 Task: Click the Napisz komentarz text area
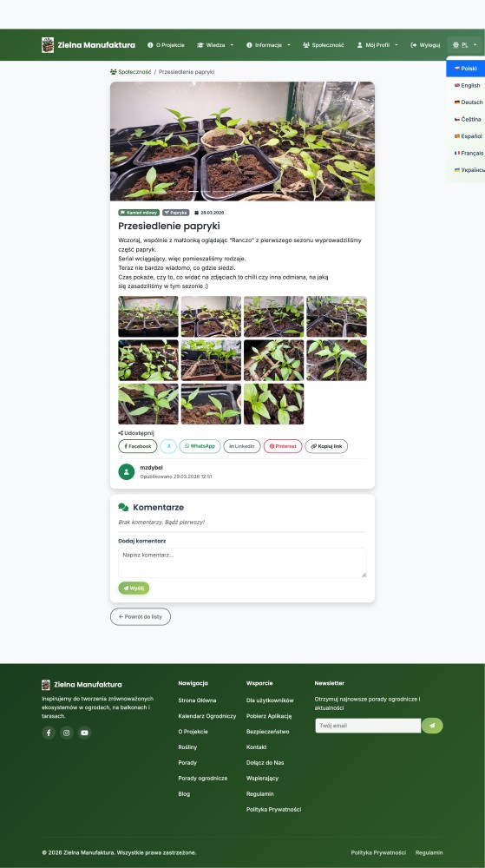point(242,563)
